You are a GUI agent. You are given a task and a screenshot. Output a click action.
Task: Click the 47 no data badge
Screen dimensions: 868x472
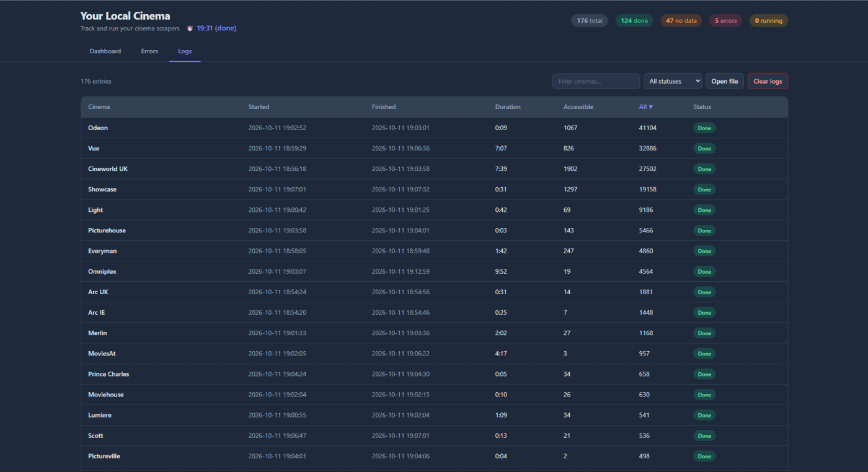click(681, 20)
